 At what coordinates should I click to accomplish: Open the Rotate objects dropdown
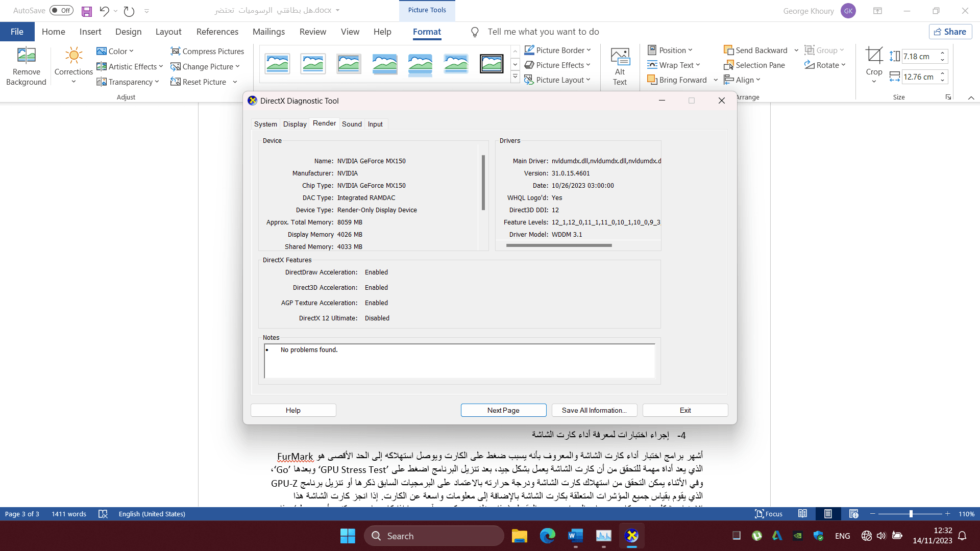[x=825, y=65]
